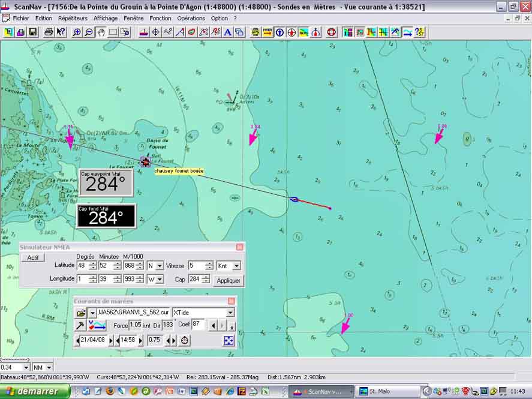Screen dimensions: 532x399
Task: Click the Windows demarrer start button
Action: point(35,392)
